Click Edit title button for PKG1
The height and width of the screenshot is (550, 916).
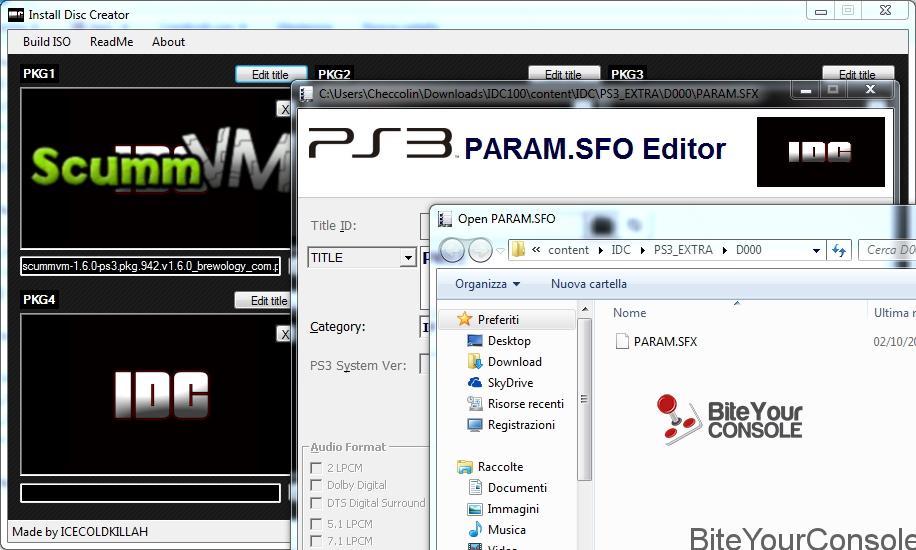[x=270, y=74]
